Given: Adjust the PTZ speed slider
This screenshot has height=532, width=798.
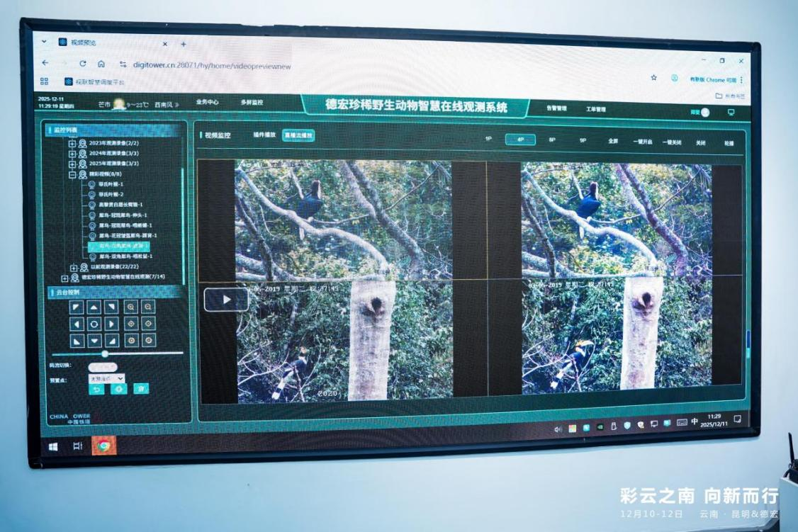Looking at the screenshot, I should [x=105, y=353].
